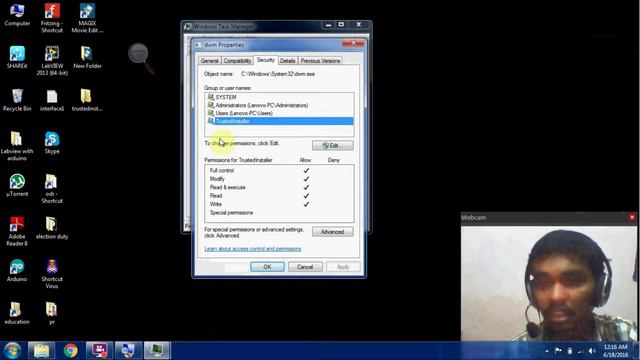Launch SHAREit from the desktop
This screenshot has height=360, width=640.
pyautogui.click(x=17, y=57)
